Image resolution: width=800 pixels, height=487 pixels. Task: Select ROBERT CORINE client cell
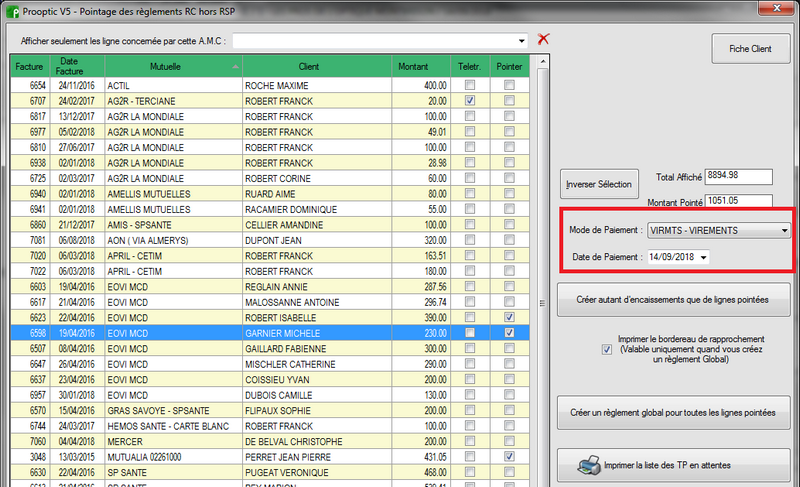[x=317, y=178]
